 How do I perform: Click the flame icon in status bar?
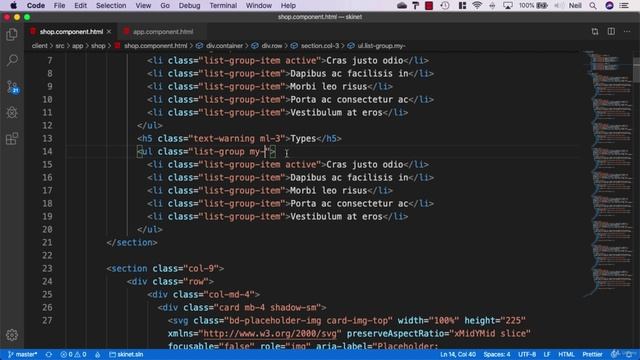98,354
